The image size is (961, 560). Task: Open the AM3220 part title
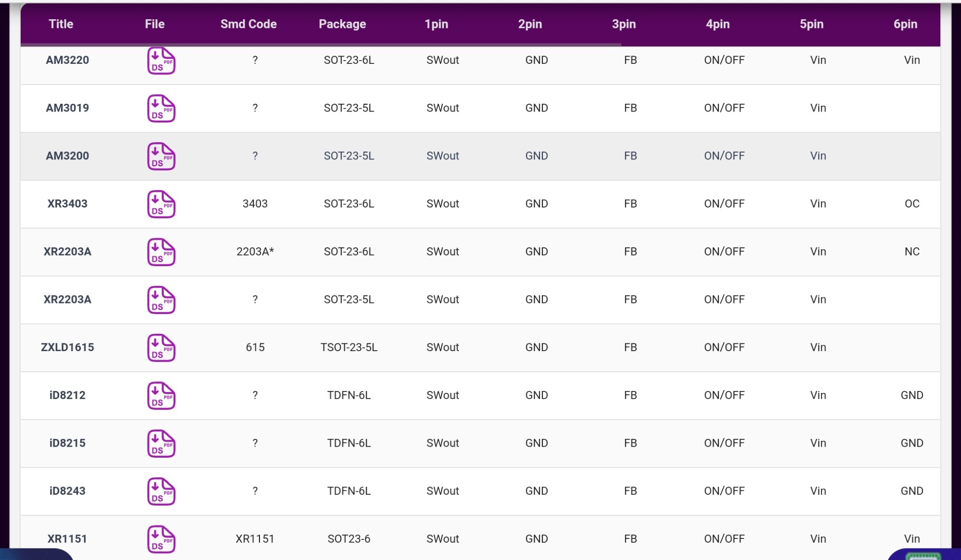tap(67, 60)
